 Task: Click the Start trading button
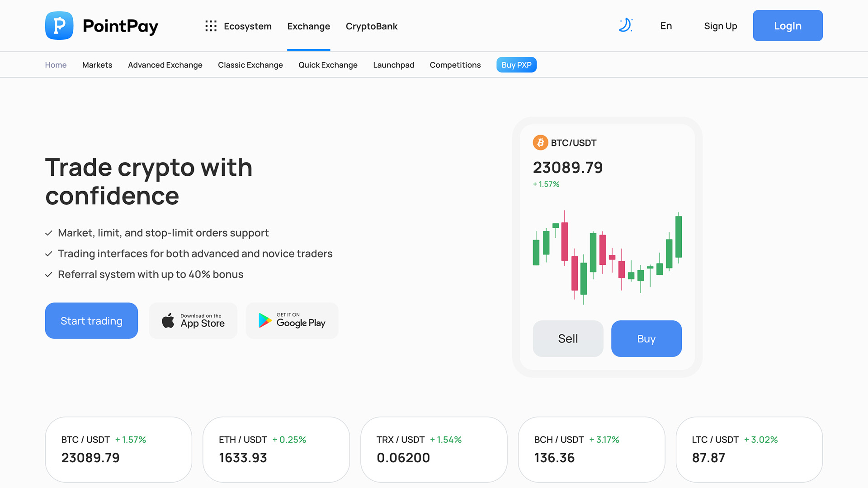coord(91,320)
